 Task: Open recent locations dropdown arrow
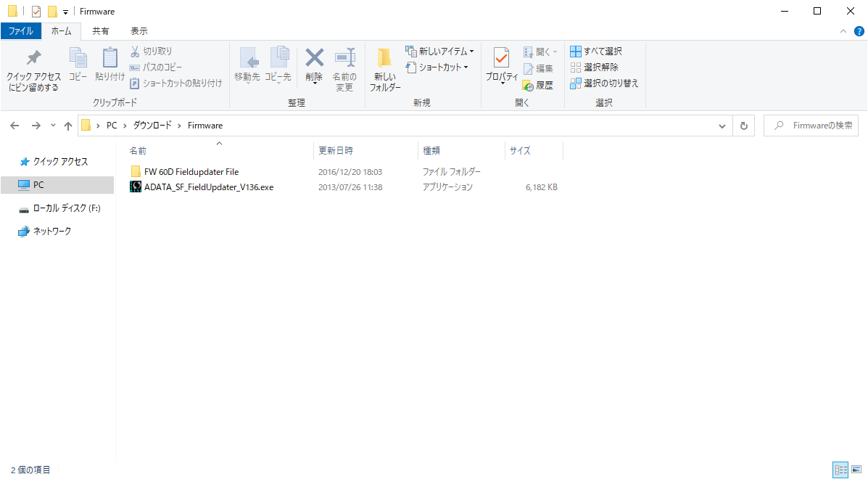point(53,126)
